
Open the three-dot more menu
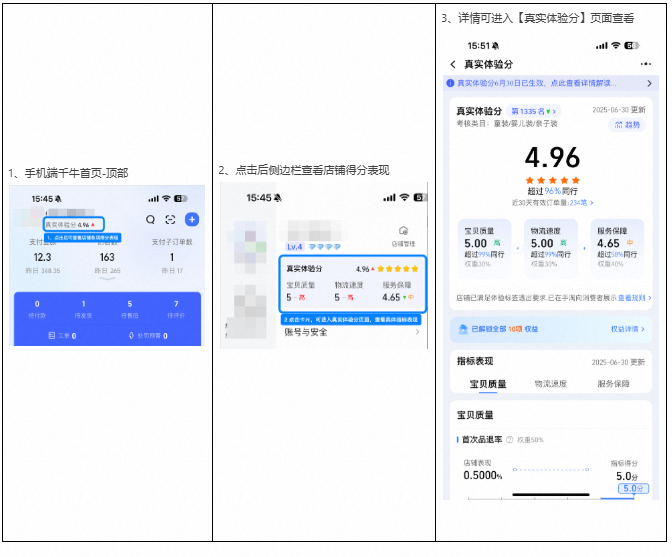click(645, 64)
